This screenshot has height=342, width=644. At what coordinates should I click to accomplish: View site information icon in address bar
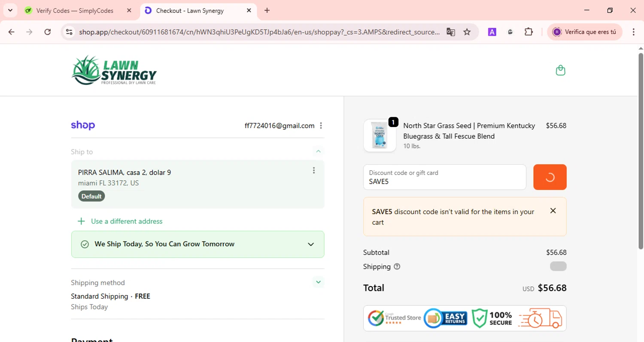[x=69, y=32]
